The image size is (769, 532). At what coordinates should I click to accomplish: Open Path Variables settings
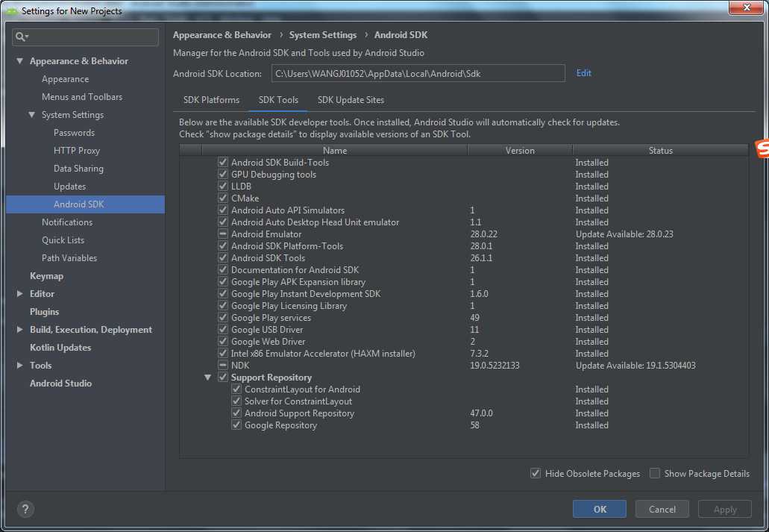[69, 257]
